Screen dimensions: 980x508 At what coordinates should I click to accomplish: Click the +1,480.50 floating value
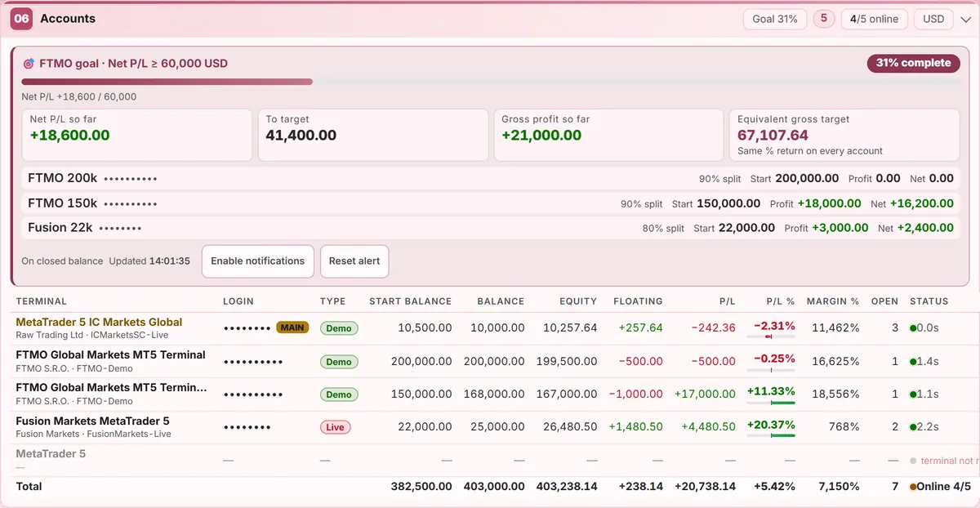point(635,427)
